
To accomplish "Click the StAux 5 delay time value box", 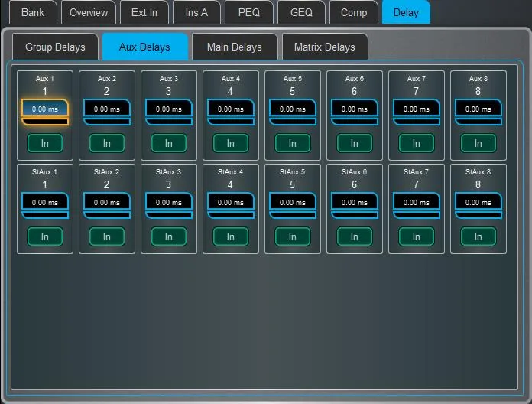I will tap(293, 202).
